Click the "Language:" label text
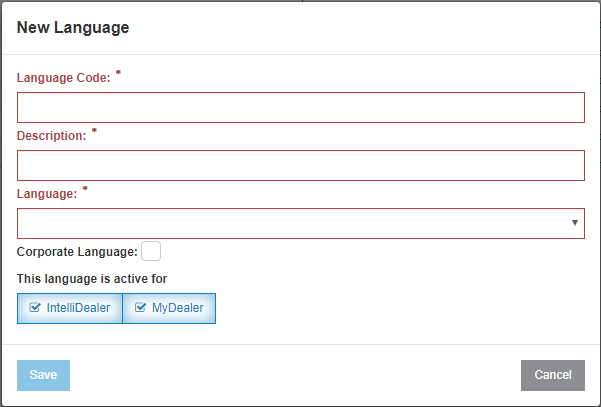The height and width of the screenshot is (407, 601). click(47, 194)
